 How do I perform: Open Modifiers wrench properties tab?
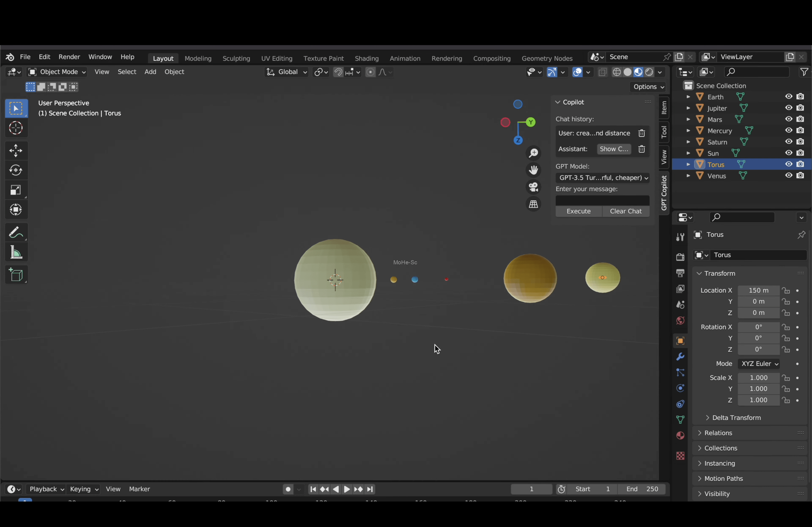(680, 357)
